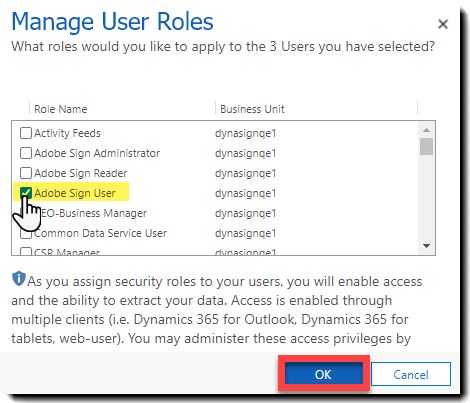Viewport: 470px width, 403px height.
Task: Click the security shield info icon
Action: tap(19, 279)
